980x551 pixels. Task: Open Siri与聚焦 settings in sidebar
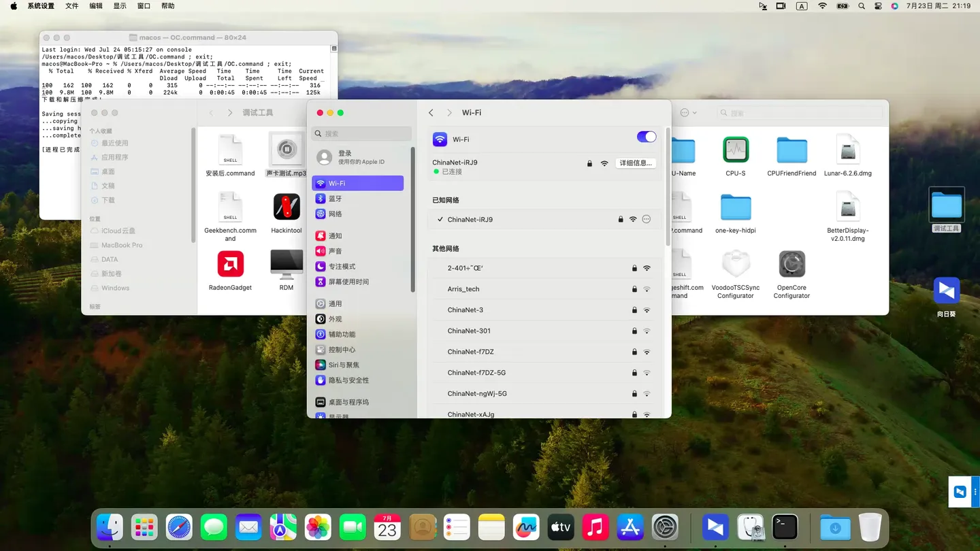(x=343, y=365)
